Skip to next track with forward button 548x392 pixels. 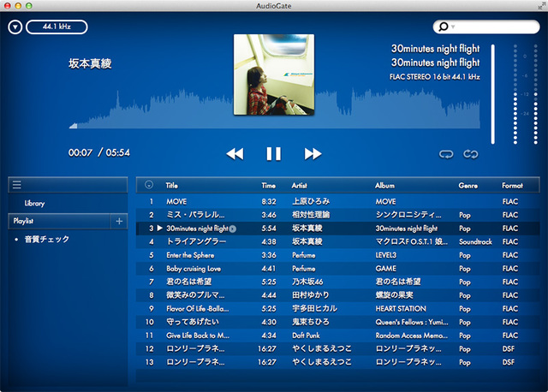coord(313,154)
